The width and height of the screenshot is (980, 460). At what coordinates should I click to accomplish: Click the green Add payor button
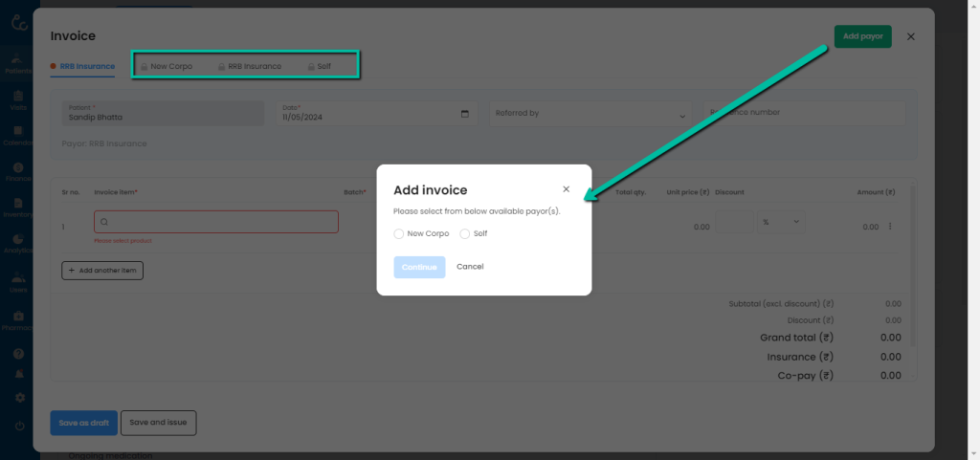[862, 36]
